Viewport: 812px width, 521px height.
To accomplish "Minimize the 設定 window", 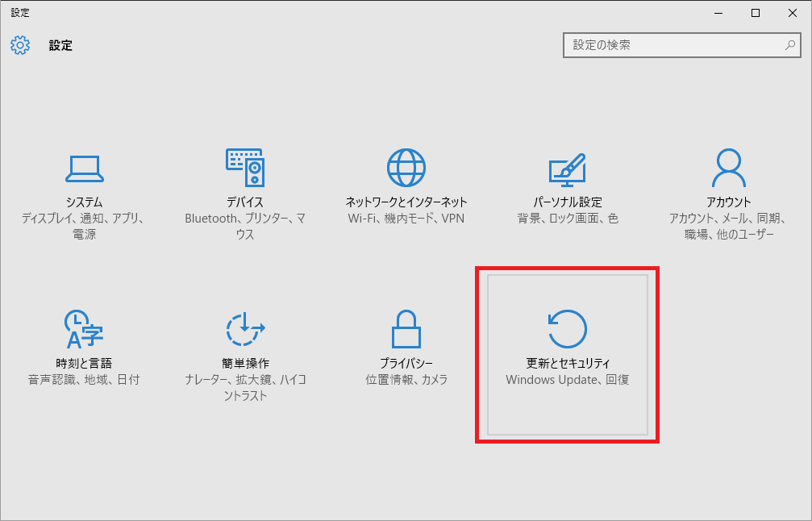I will point(718,12).
